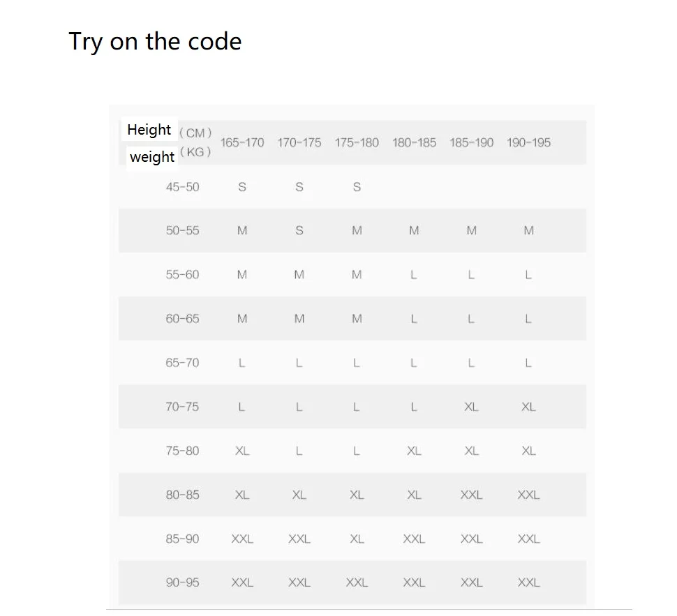677x616 pixels.
Task: Click the 175-180 height column header
Action: click(357, 142)
